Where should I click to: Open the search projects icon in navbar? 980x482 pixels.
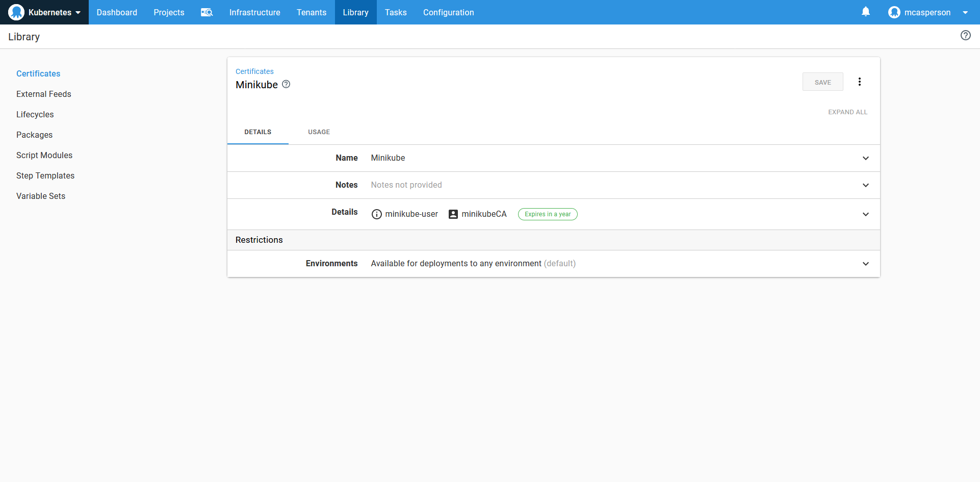(207, 12)
